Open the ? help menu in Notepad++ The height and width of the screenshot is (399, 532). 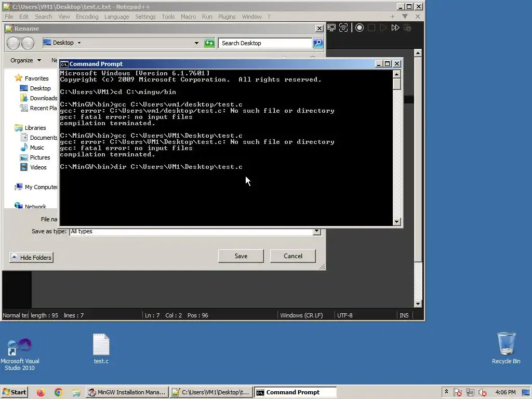269,17
